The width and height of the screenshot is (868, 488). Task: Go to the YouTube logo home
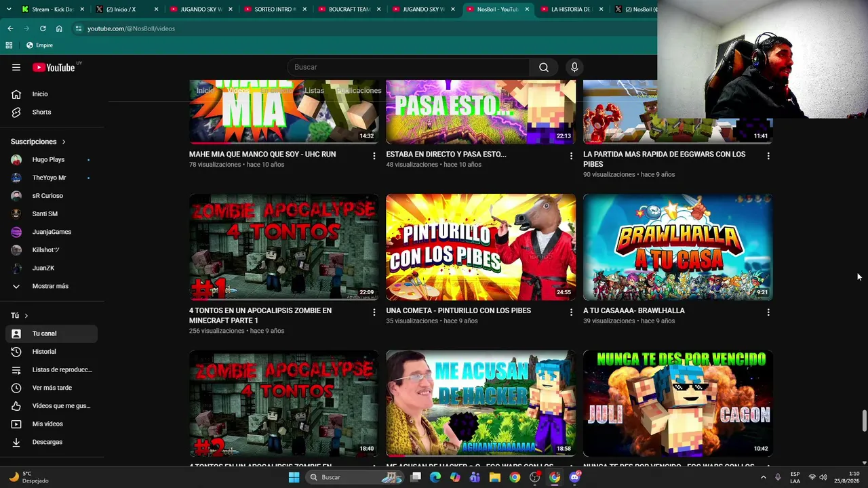click(x=54, y=67)
